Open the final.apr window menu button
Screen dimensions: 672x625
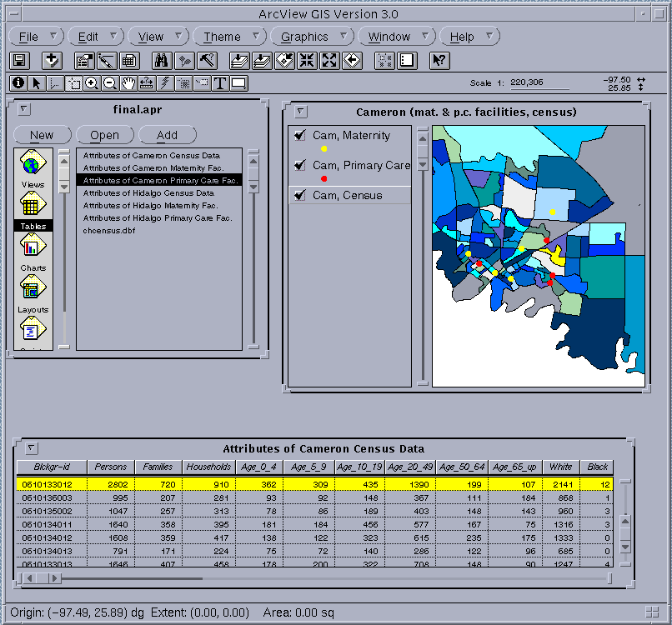click(23, 109)
